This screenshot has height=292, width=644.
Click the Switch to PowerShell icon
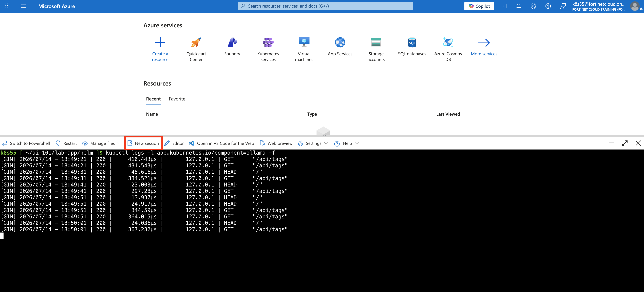(x=5, y=143)
